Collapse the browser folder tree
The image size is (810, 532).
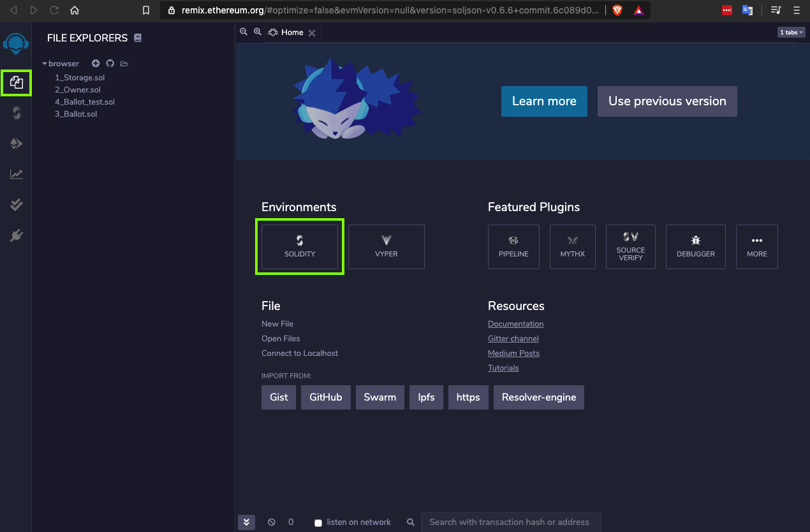(x=45, y=64)
